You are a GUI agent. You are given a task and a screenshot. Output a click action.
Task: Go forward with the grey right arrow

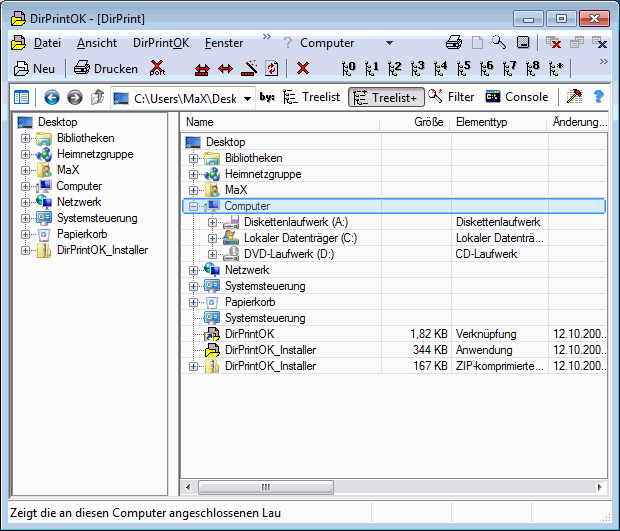[75, 97]
